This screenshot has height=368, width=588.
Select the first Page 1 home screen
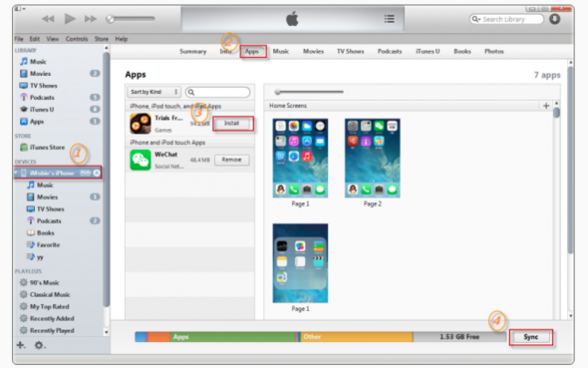pyautogui.click(x=300, y=158)
